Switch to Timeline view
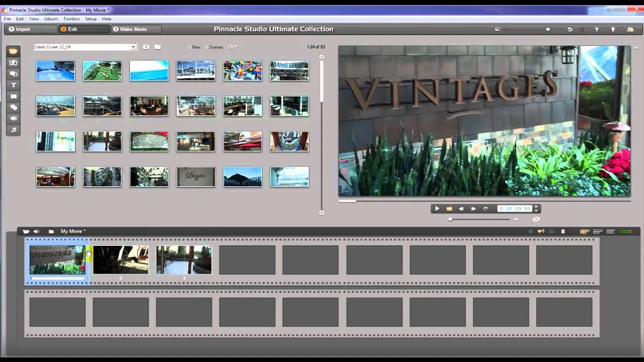Image resolution: width=644 pixels, height=362 pixels. coord(598,231)
